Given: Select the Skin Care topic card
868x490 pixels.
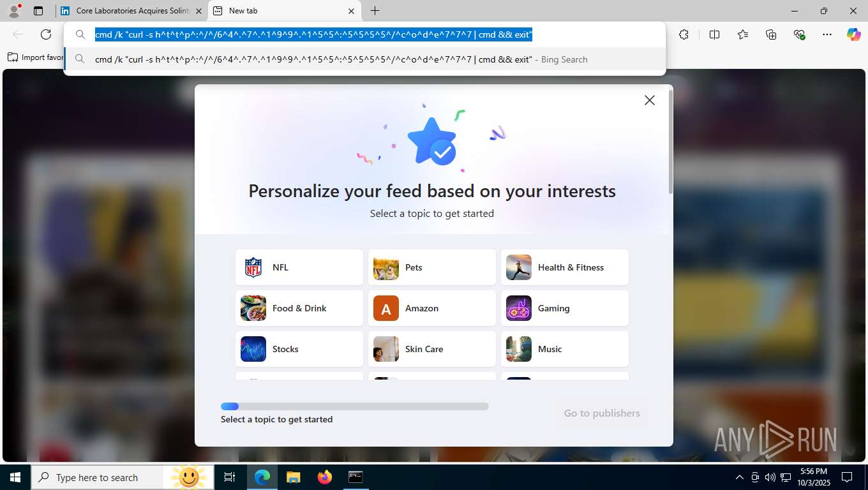Looking at the screenshot, I should point(432,349).
